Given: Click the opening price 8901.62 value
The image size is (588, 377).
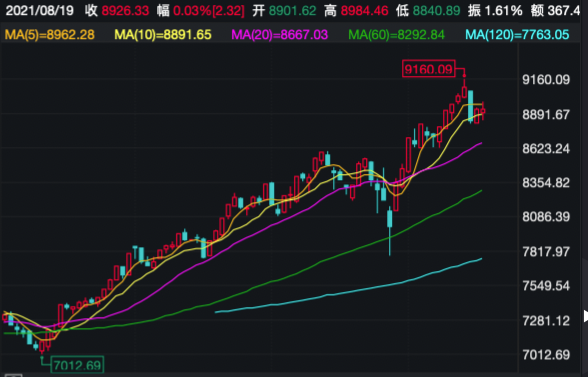Looking at the screenshot, I should 292,11.
